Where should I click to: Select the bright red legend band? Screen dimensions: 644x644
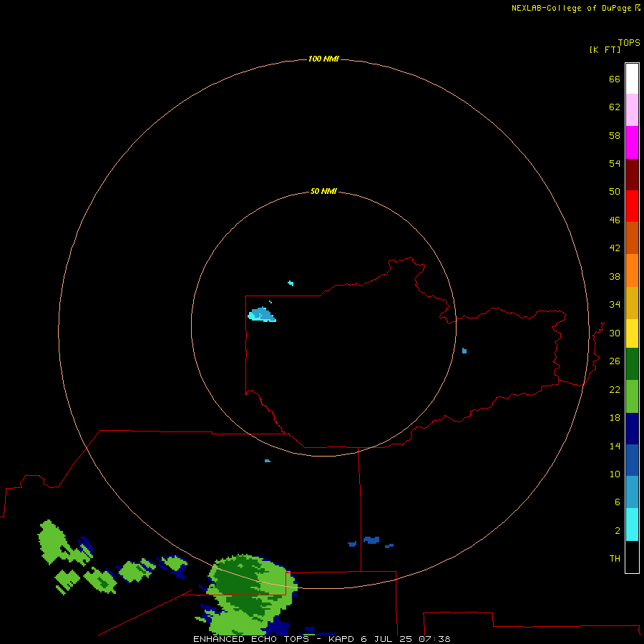pos(632,206)
